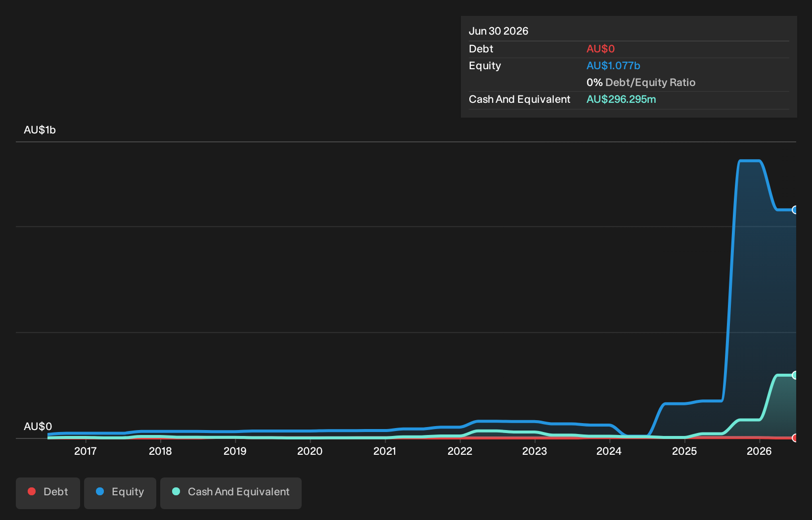812x520 pixels.
Task: Click the Equity row label in tooltip
Action: click(485, 66)
